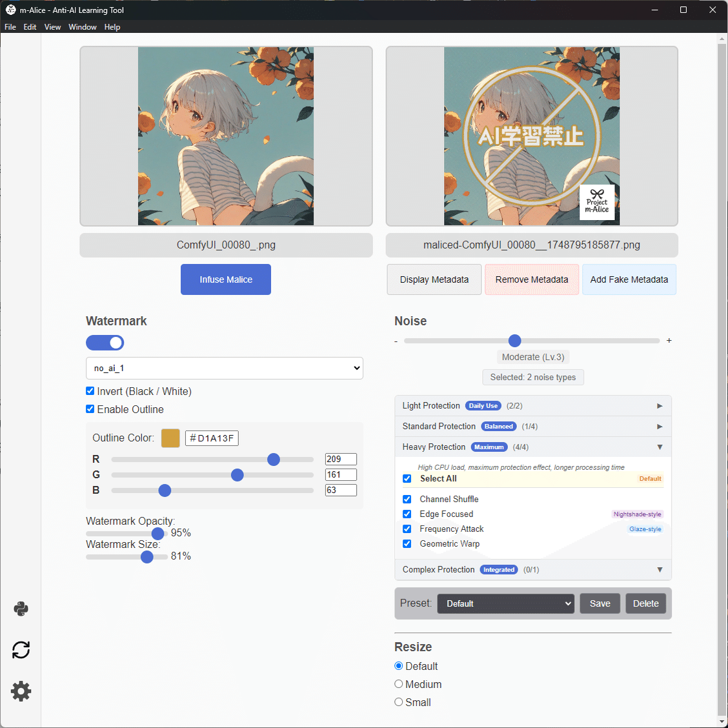Select the Medium resize option

tap(398, 684)
